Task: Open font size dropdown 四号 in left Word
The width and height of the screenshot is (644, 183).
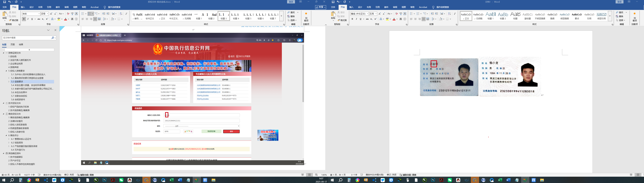Action: (x=47, y=14)
